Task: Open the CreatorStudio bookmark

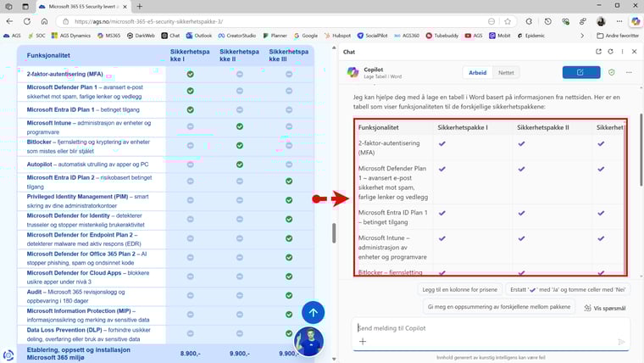Action: click(x=237, y=36)
